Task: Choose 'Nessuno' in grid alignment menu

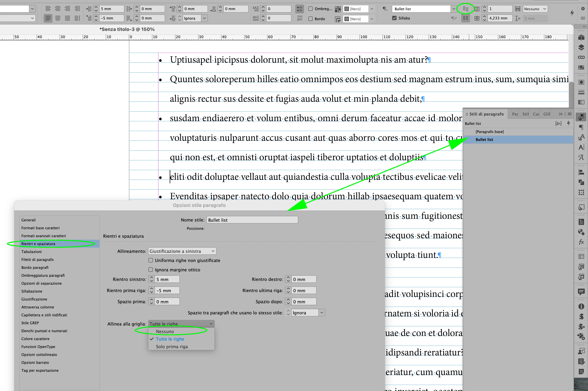Action: coord(165,331)
